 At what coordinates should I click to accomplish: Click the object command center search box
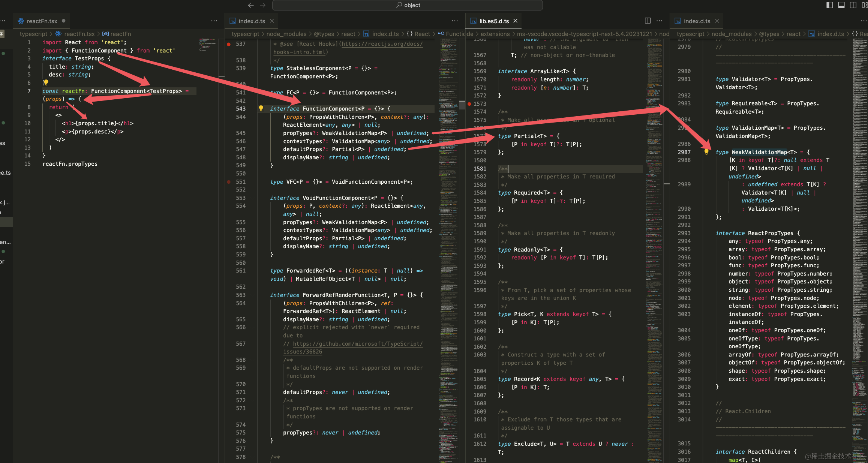(408, 5)
